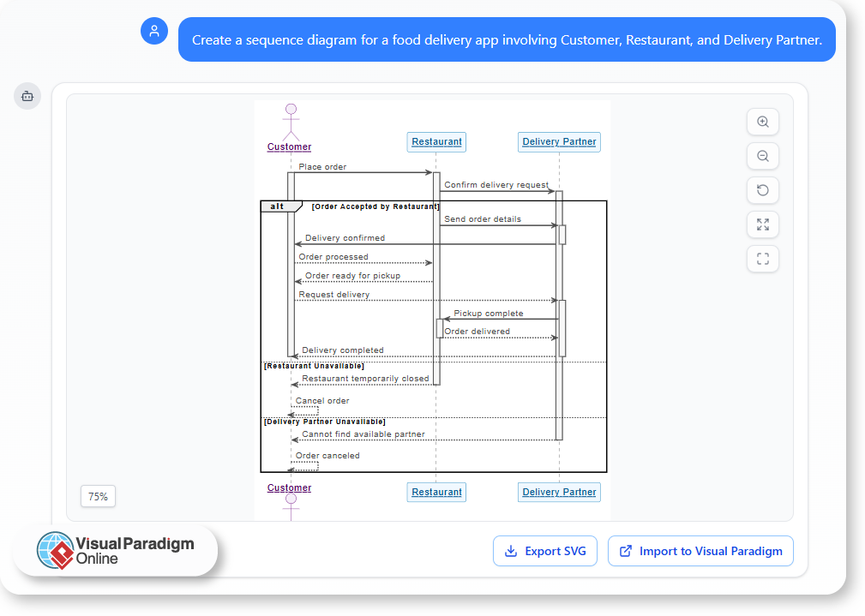The height and width of the screenshot is (616, 865).
Task: Click the user prompt message bubble
Action: click(x=507, y=39)
